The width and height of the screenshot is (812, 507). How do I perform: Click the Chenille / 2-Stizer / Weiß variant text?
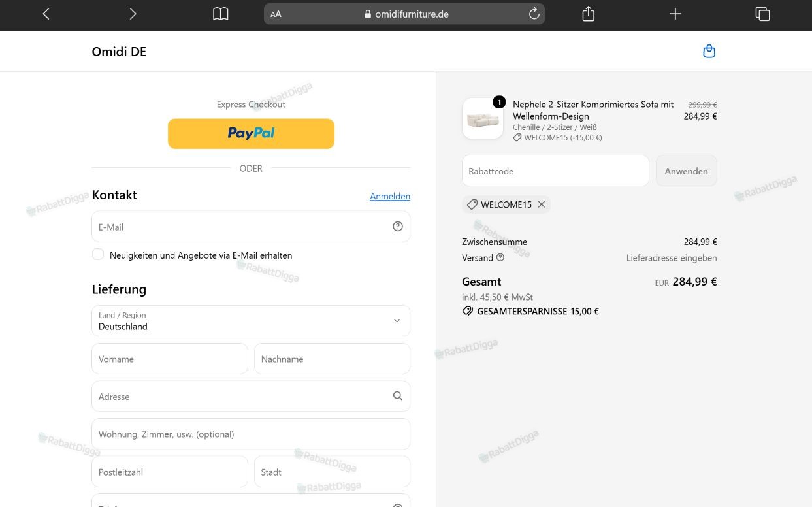[555, 127]
